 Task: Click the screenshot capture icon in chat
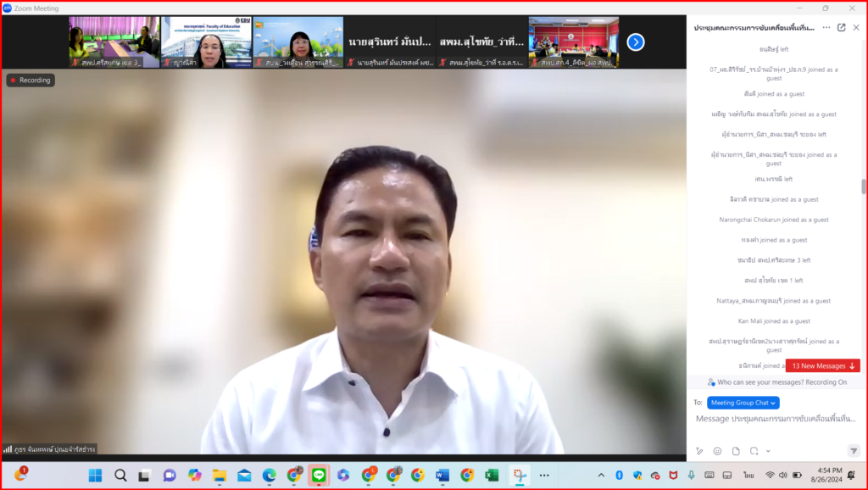pyautogui.click(x=753, y=451)
